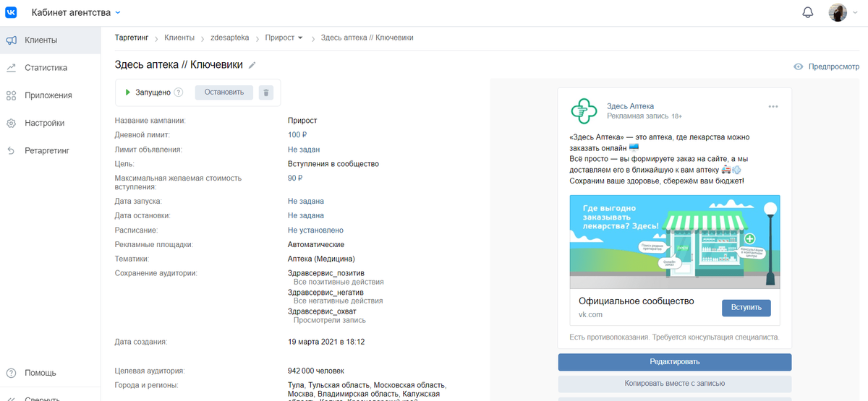The height and width of the screenshot is (401, 868).
Task: Expand Кабинет агентства dropdown
Action: (x=76, y=12)
